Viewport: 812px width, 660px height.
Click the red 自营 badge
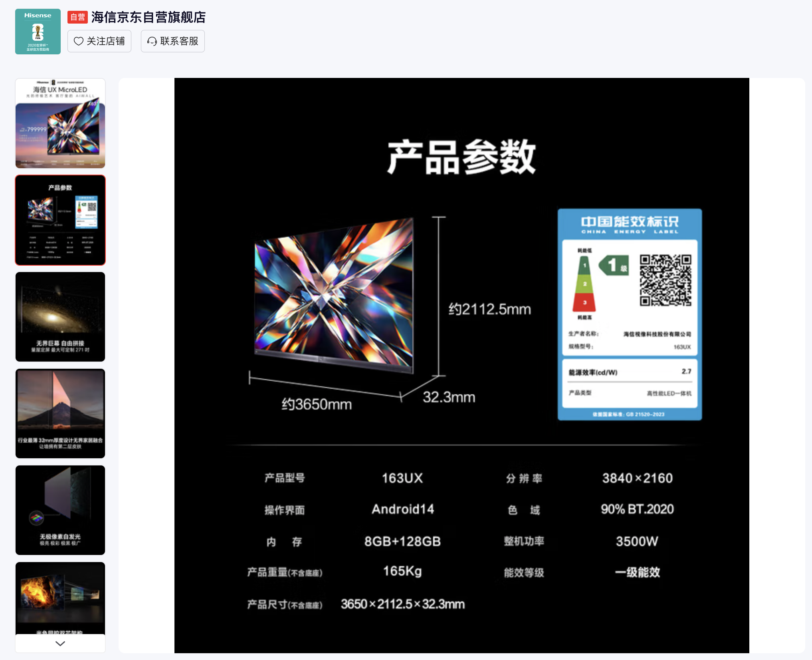coord(77,17)
